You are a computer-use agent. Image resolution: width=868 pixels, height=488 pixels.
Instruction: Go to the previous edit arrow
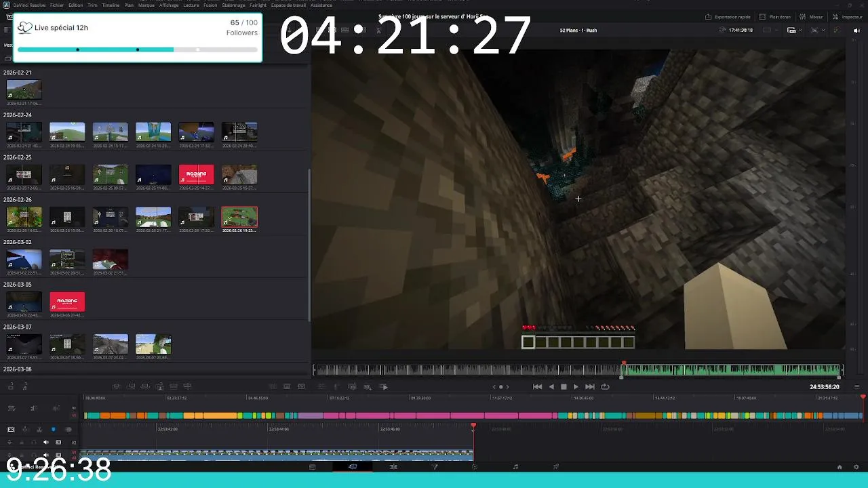494,386
